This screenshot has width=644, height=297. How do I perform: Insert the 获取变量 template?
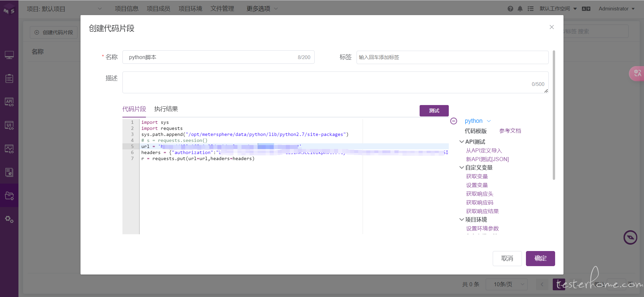point(477,177)
